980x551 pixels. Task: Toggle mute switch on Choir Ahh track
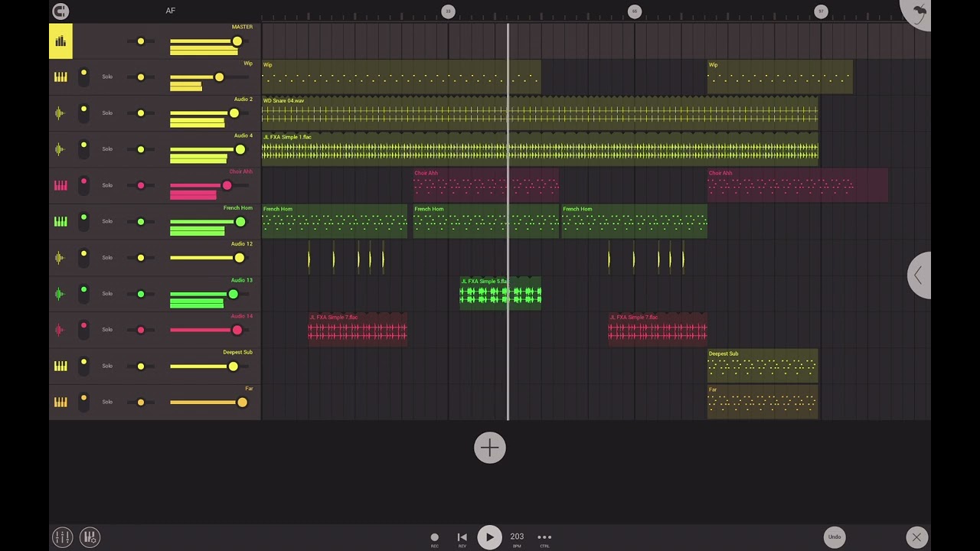(x=83, y=185)
